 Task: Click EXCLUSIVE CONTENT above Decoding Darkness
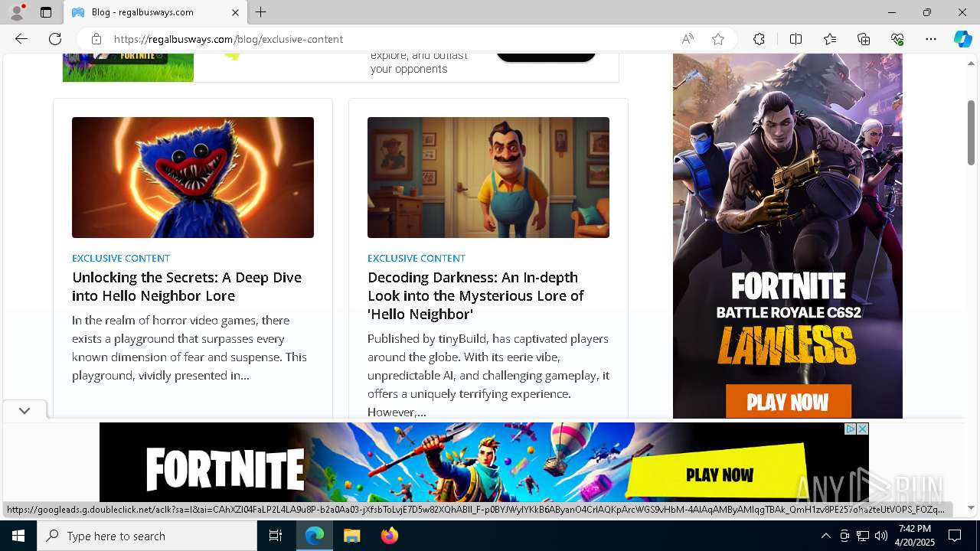tap(416, 258)
